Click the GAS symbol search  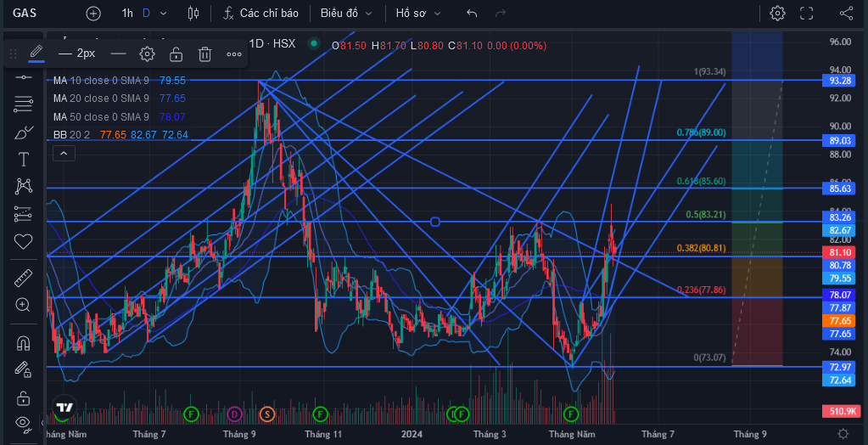tap(25, 14)
